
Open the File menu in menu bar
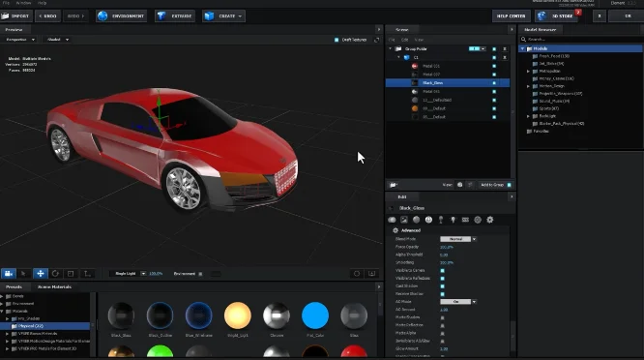pyautogui.click(x=6, y=3)
